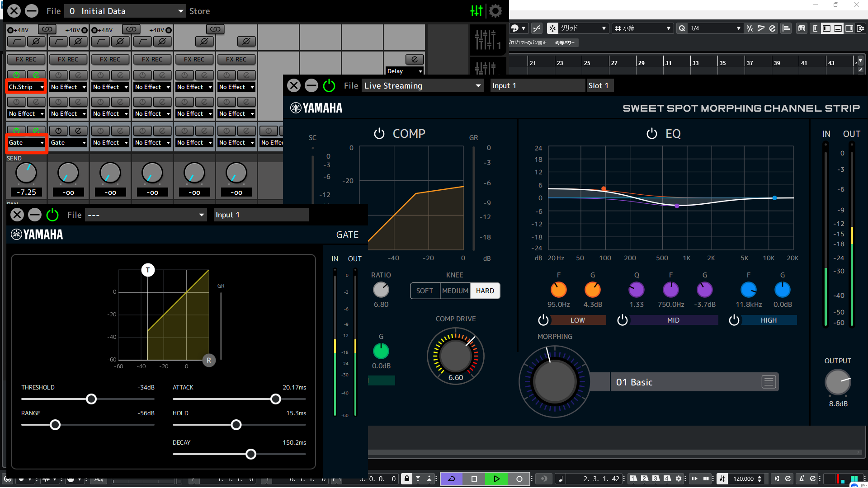The width and height of the screenshot is (868, 488).
Task: Open the Live Streaming preset dropdown
Action: click(423, 85)
